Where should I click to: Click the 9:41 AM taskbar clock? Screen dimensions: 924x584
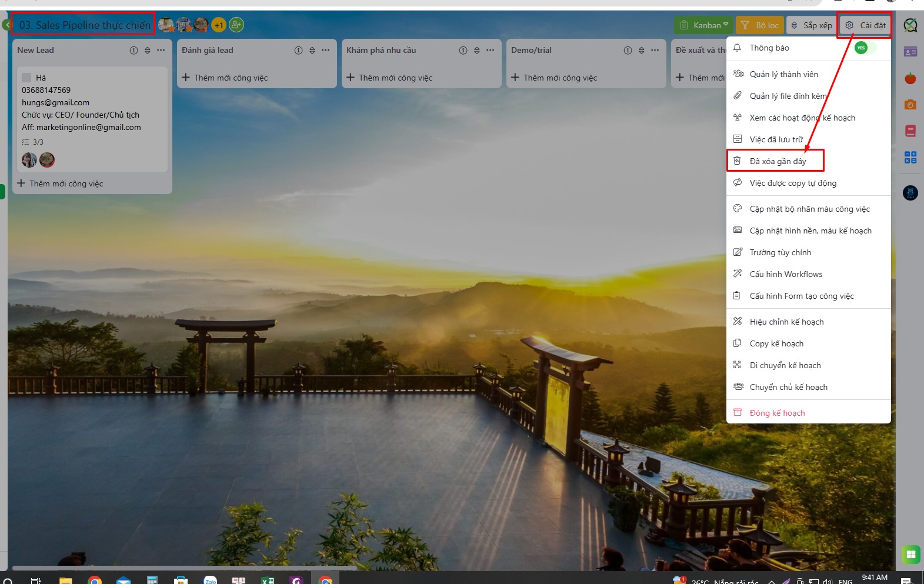click(875, 578)
